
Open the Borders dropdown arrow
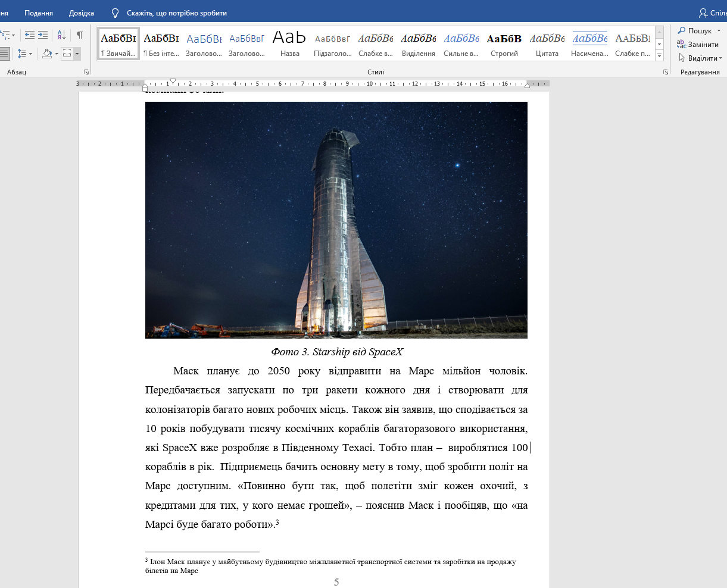click(x=77, y=54)
